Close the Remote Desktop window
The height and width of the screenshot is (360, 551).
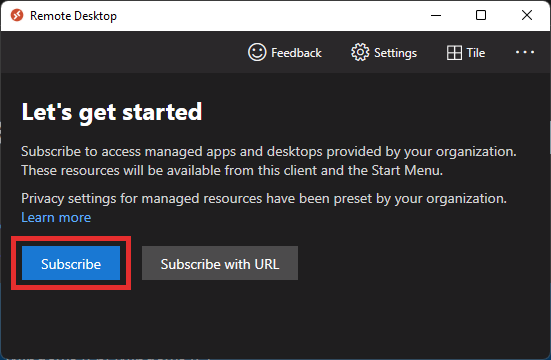click(526, 15)
